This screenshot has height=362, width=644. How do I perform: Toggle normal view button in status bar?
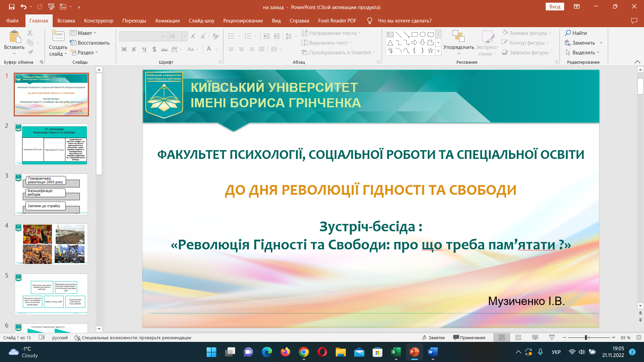501,338
